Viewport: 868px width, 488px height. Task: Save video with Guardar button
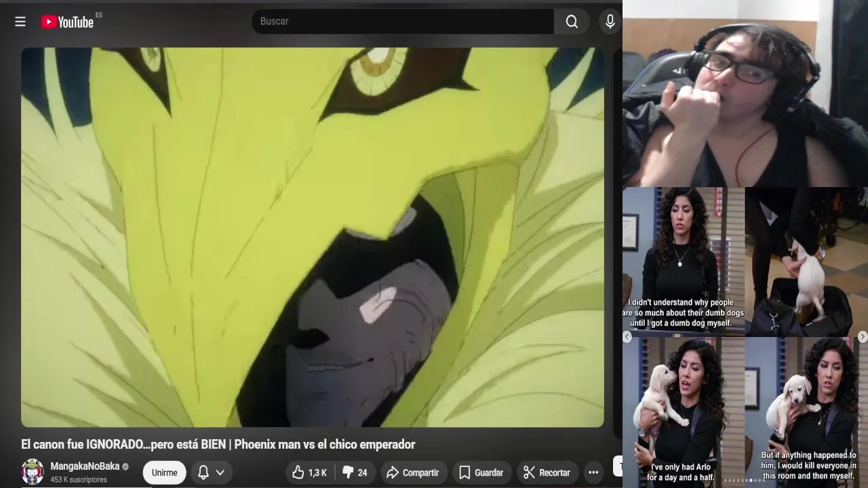point(481,472)
